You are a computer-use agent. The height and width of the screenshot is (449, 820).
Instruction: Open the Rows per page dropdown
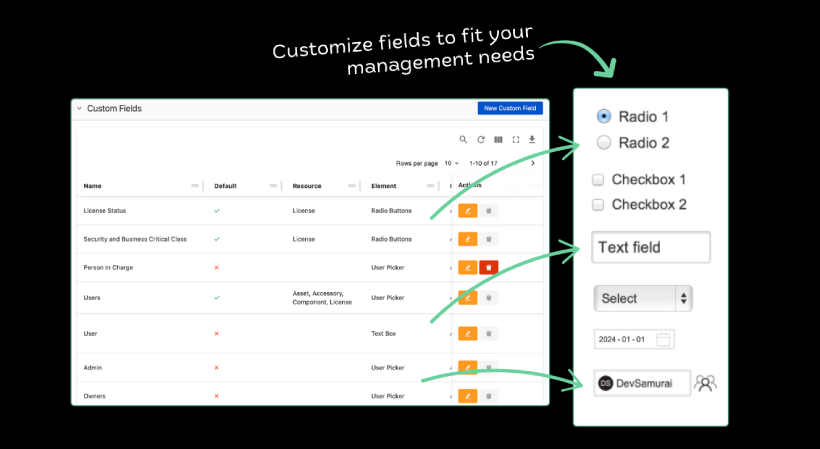pyautogui.click(x=450, y=163)
